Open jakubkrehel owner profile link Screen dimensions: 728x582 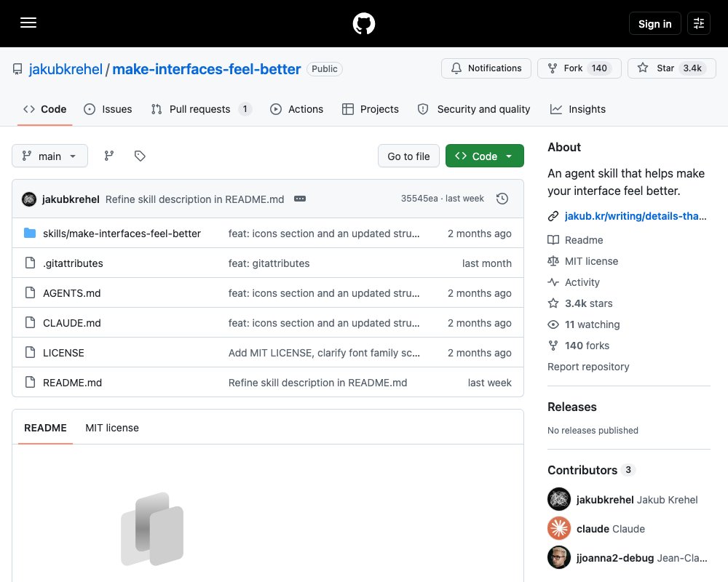coord(66,69)
